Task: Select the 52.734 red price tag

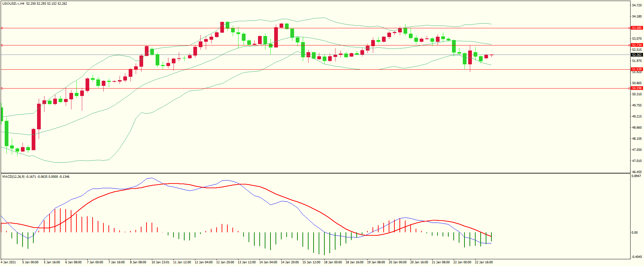Action: coord(637,45)
